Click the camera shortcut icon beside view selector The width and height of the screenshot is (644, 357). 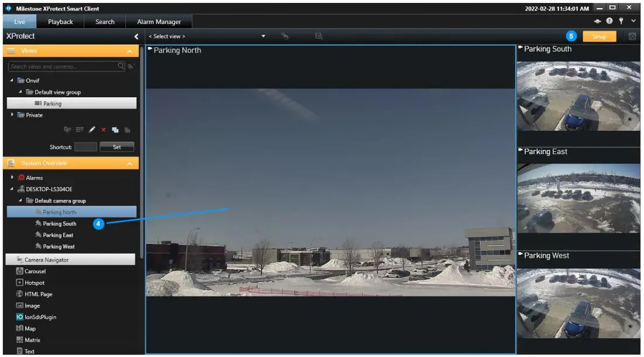(284, 36)
